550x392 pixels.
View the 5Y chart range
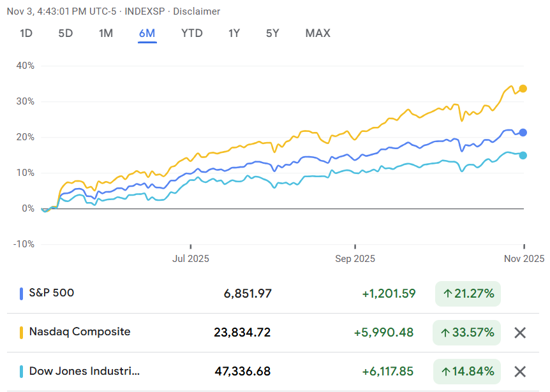272,33
